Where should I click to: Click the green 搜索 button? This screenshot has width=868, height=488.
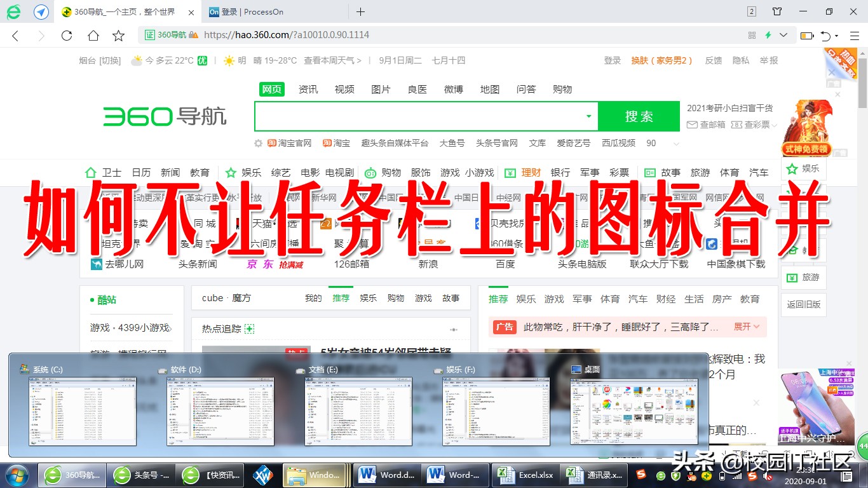click(639, 116)
